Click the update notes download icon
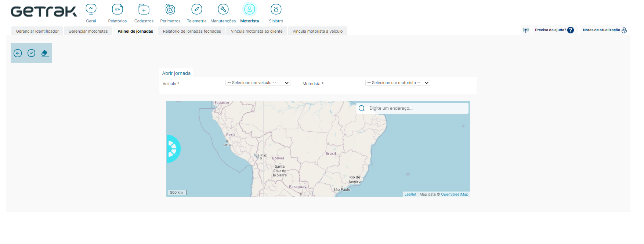Screen dimensions: 644x244 624,30
